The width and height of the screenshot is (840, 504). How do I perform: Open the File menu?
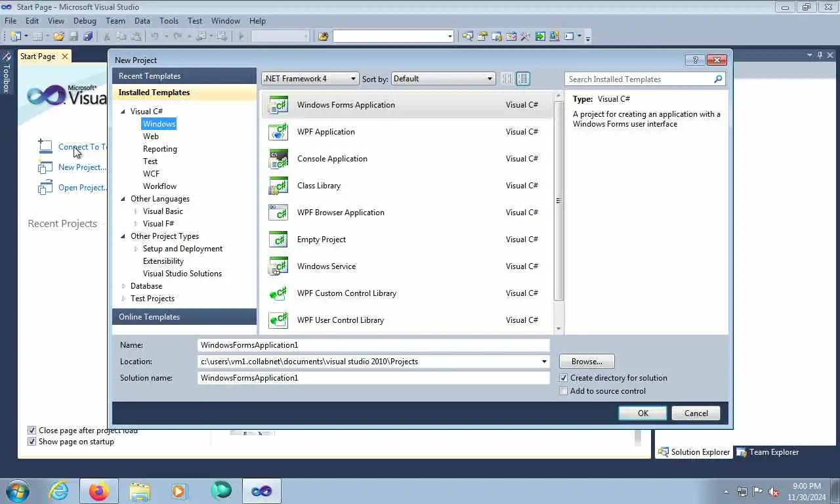[x=10, y=21]
